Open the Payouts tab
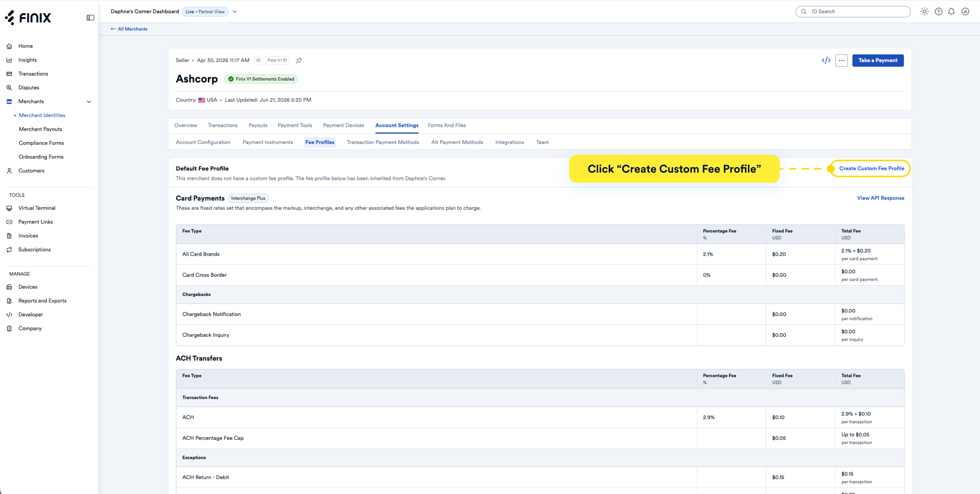980x494 pixels. (x=258, y=125)
